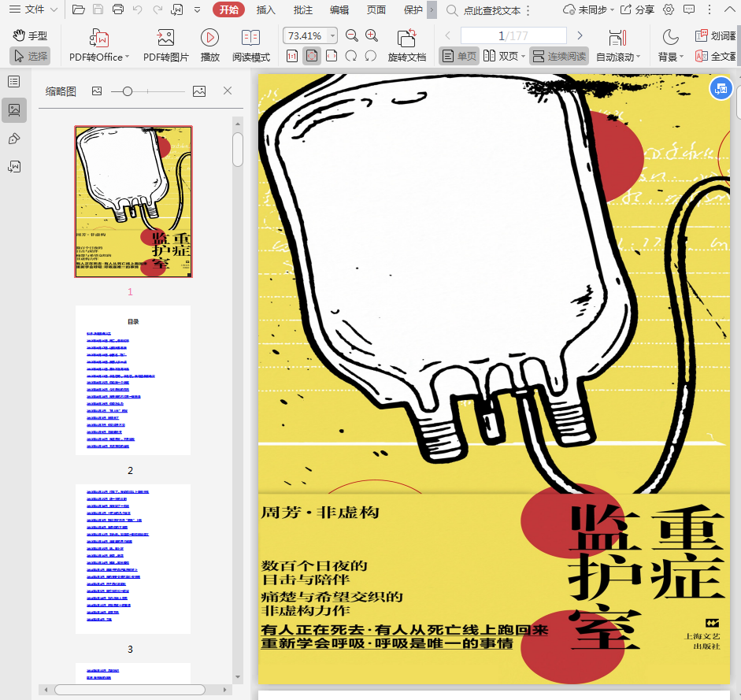This screenshot has height=700, width=741.
Task: Switch to the 开始 tab
Action: 228,9
